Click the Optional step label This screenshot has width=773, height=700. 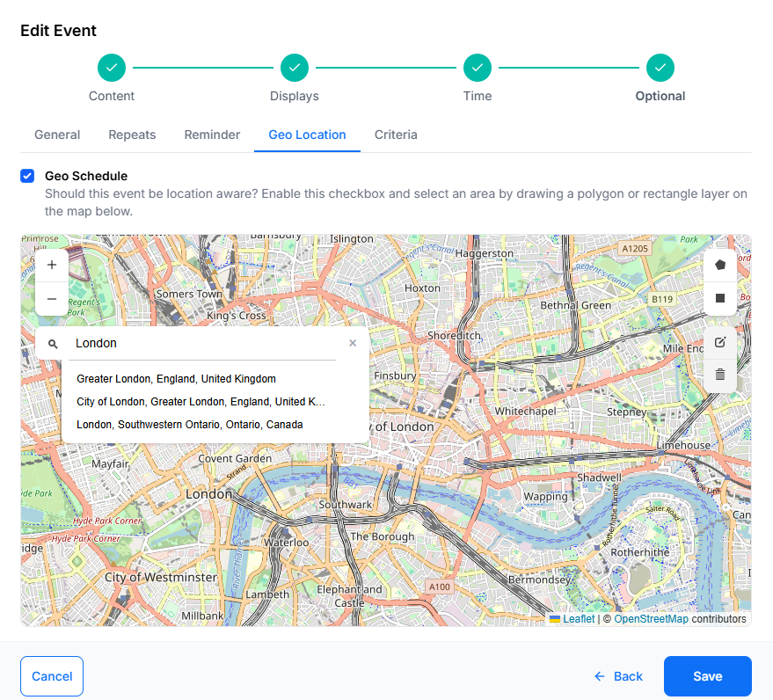point(660,96)
